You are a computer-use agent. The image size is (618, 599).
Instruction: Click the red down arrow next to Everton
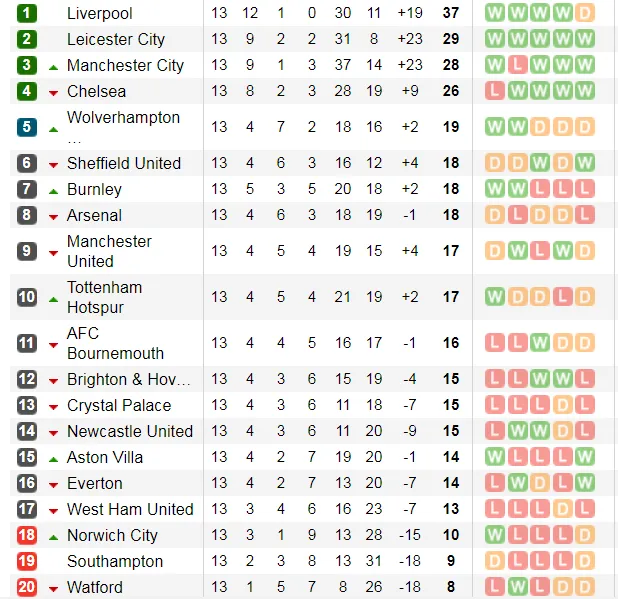point(53,484)
